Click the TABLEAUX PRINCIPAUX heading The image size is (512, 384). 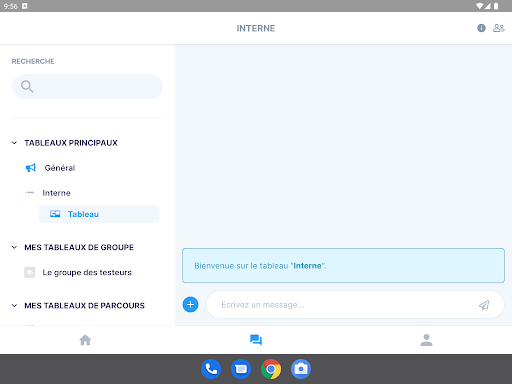tap(71, 143)
